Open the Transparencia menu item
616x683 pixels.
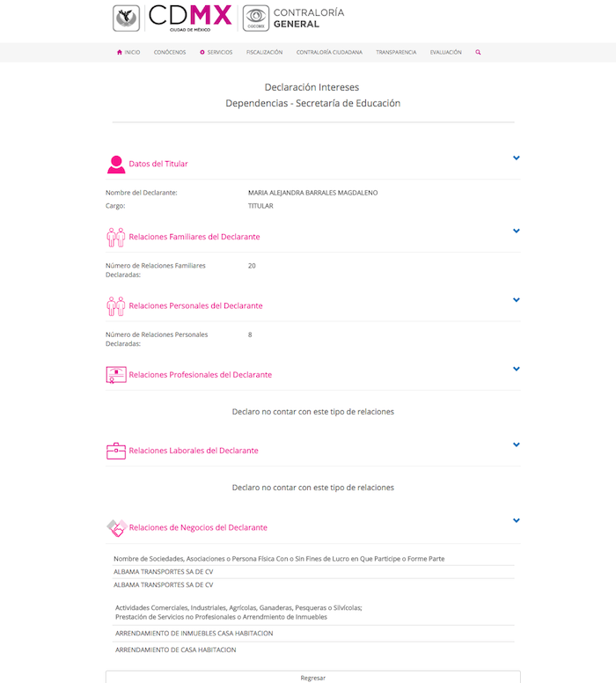coord(396,53)
